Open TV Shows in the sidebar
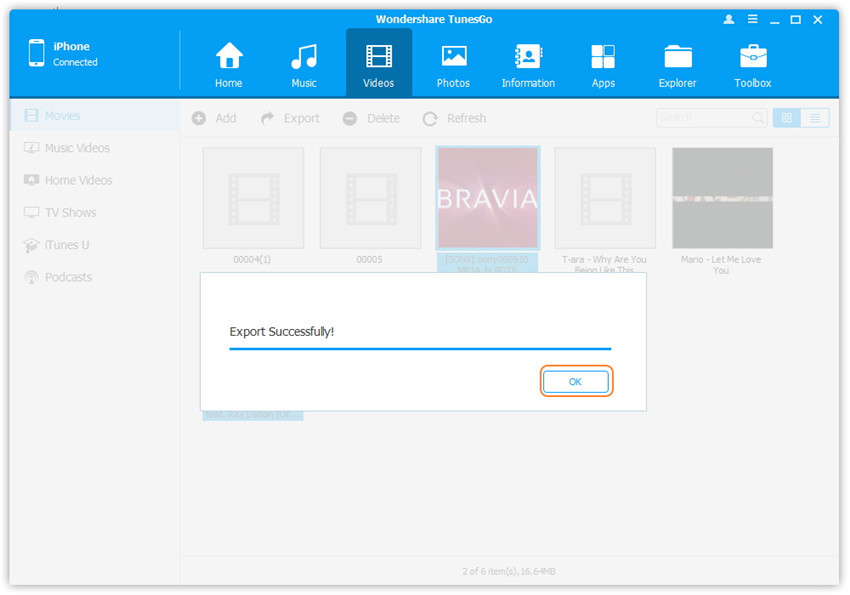This screenshot has width=850, height=595. point(70,213)
